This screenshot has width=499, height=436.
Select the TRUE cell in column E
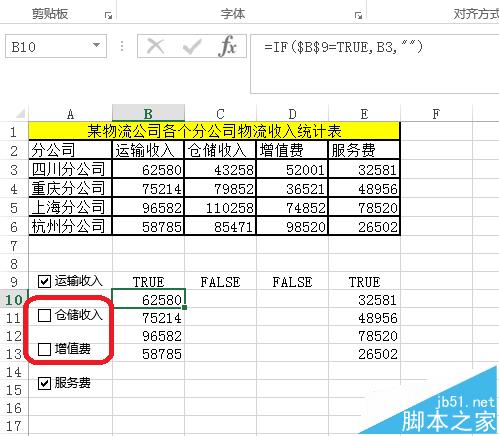364,282
